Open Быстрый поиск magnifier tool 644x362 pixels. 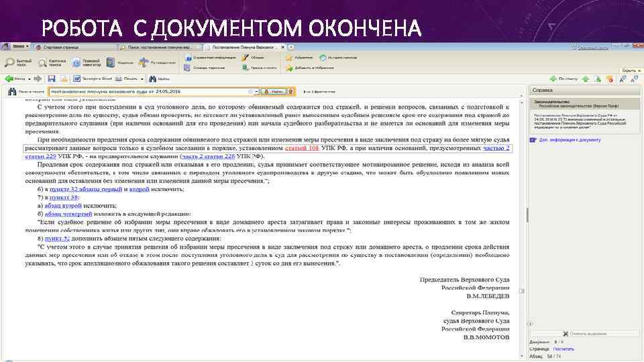(18, 62)
